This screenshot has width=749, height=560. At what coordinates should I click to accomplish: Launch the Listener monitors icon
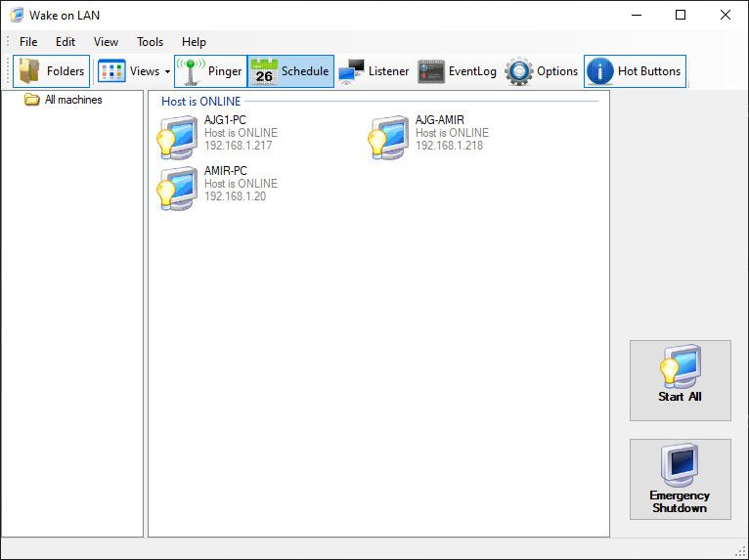(352, 71)
